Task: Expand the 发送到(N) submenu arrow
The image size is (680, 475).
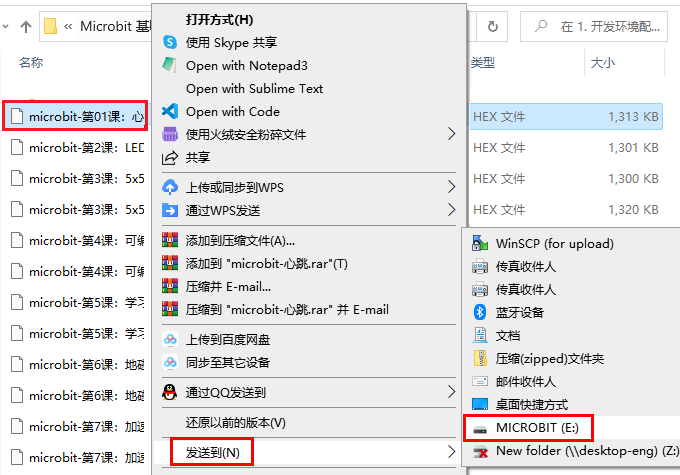Action: point(451,452)
